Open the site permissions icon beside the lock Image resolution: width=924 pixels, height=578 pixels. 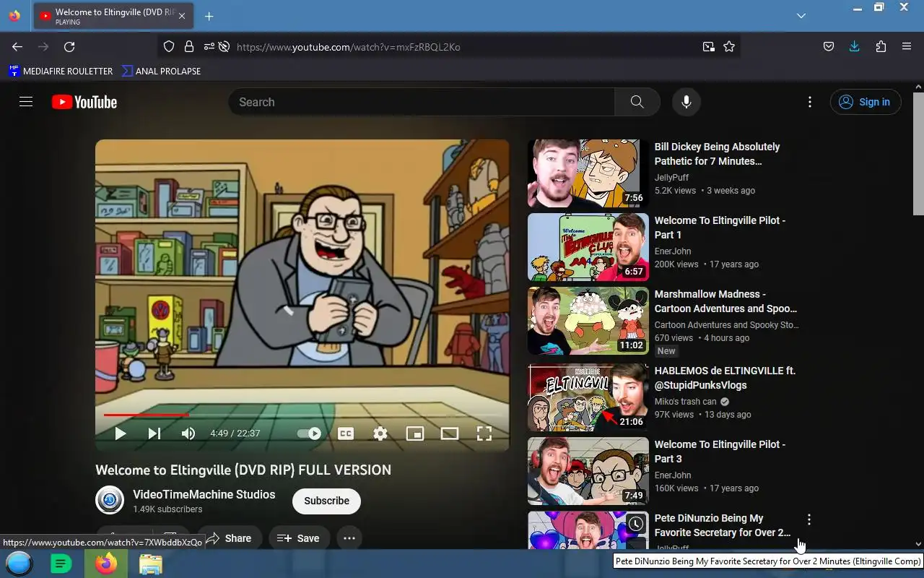[x=208, y=47]
